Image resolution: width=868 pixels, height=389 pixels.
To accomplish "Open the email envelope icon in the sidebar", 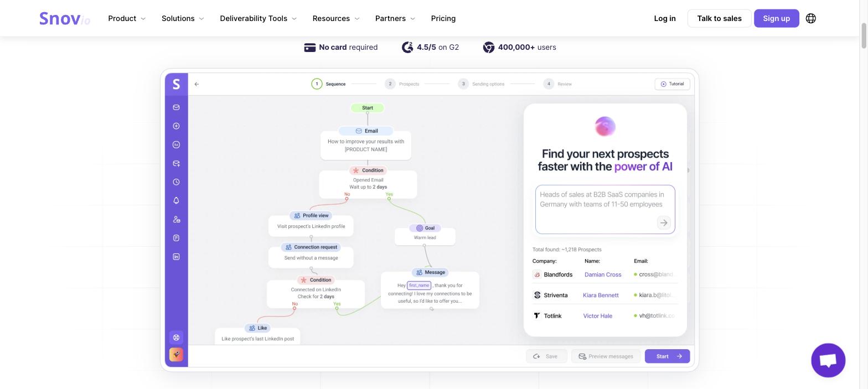I will click(x=176, y=107).
